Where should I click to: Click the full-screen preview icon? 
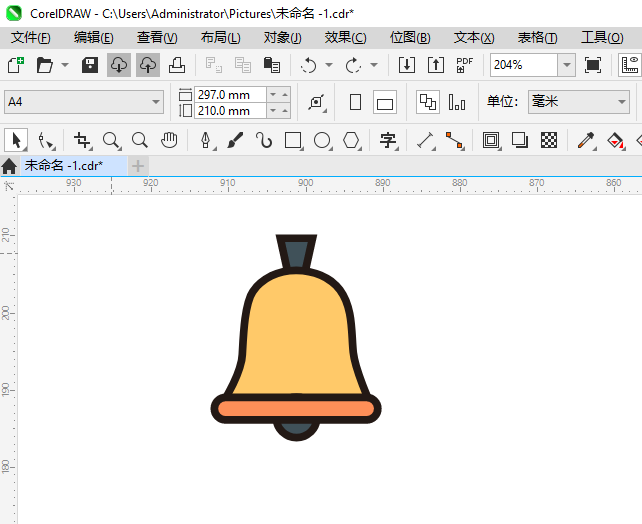point(593,65)
